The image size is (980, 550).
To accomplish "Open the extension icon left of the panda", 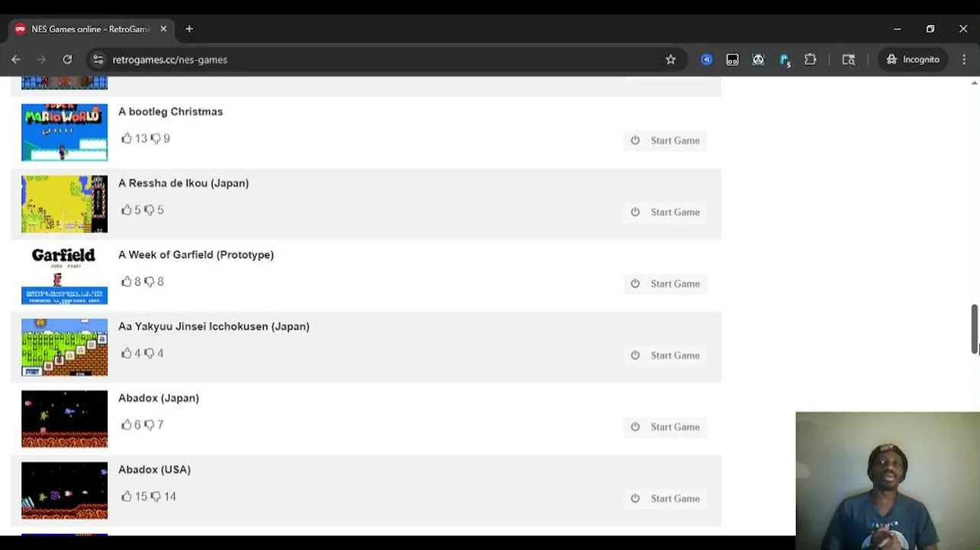I will 733,60.
